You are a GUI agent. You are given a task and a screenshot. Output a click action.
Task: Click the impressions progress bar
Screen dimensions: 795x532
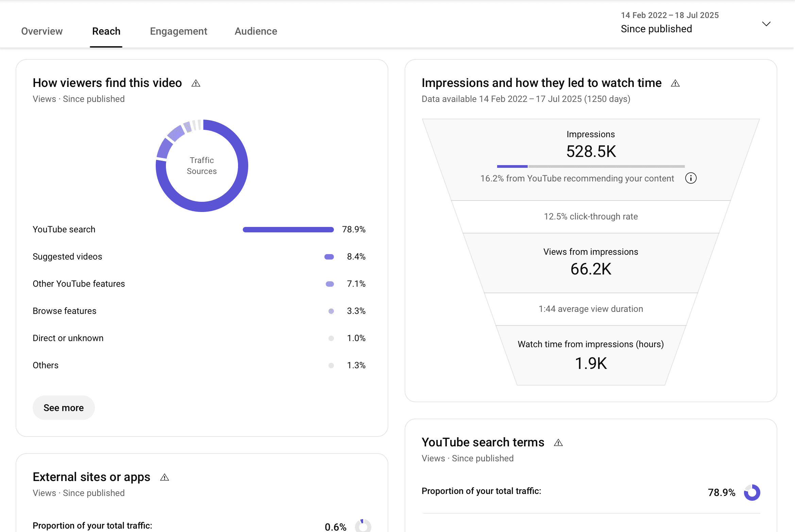591,166
